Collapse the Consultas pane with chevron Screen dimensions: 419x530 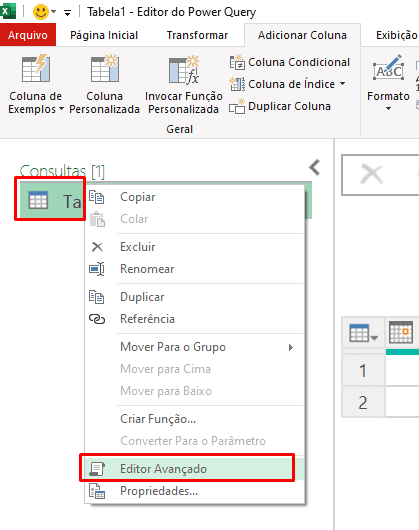[x=315, y=167]
